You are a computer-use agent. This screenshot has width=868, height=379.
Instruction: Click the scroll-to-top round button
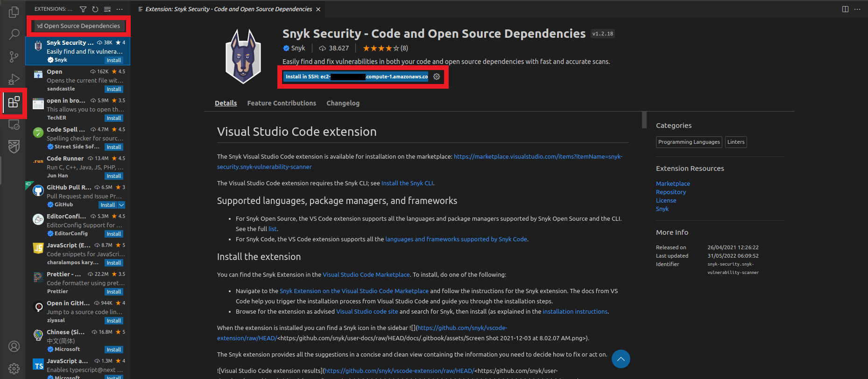pos(621,359)
